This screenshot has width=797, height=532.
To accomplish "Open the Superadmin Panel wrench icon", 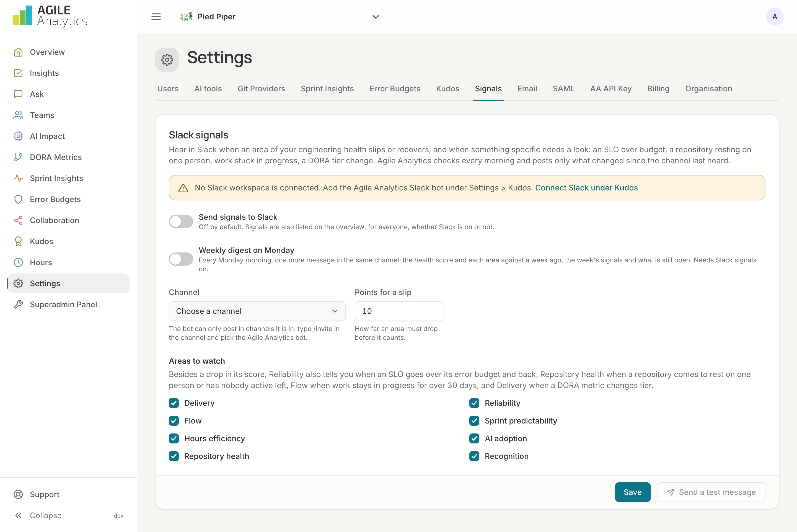I will coord(18,304).
